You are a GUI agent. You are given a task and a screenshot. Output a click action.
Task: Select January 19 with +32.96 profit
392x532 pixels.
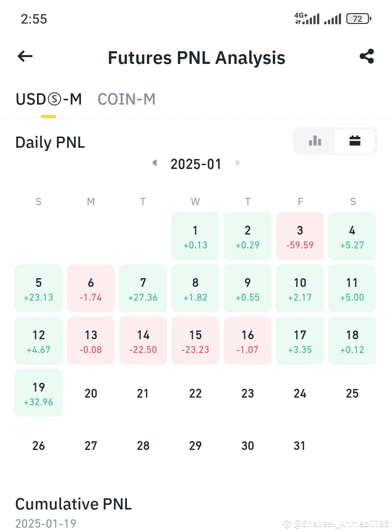click(x=38, y=393)
